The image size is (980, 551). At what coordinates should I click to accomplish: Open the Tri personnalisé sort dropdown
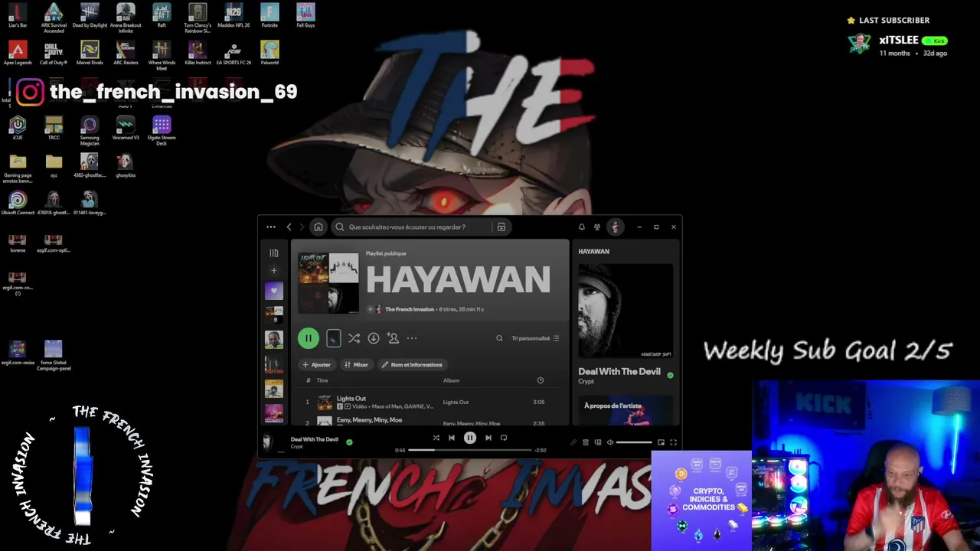tap(535, 338)
